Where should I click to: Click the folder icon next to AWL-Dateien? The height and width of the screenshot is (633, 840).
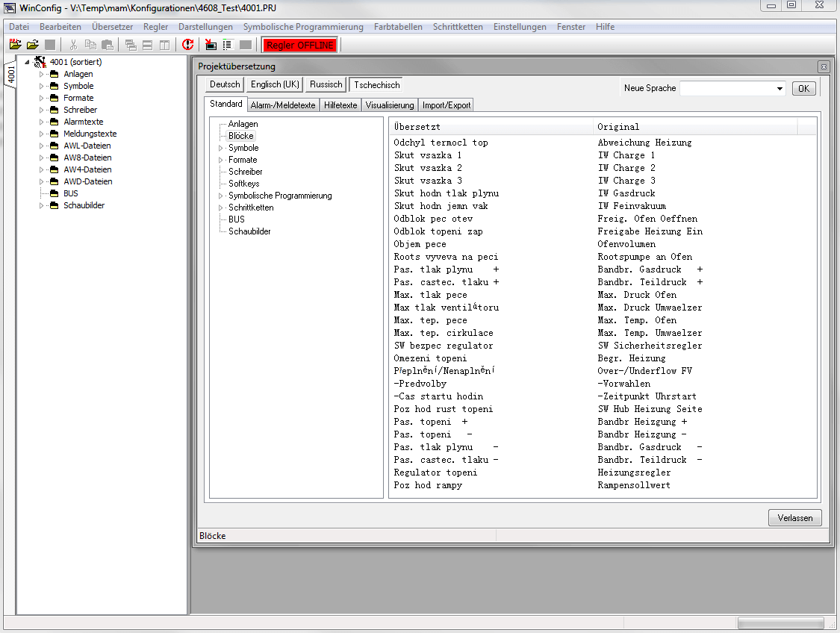coord(54,146)
